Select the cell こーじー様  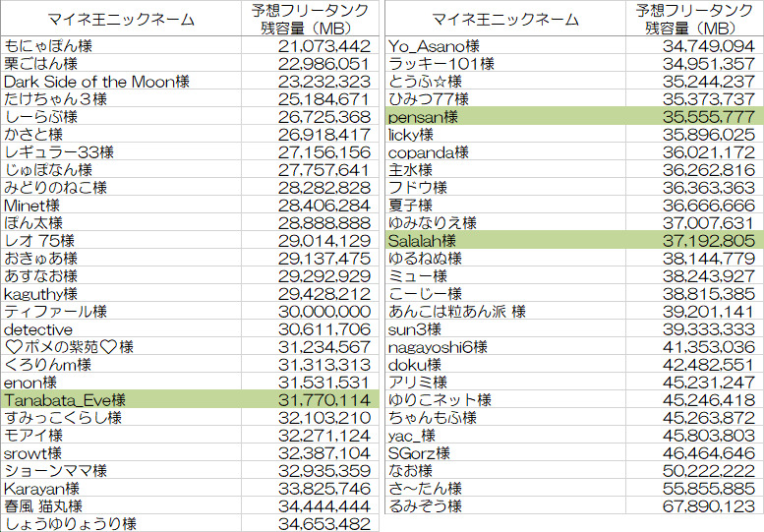click(505, 293)
